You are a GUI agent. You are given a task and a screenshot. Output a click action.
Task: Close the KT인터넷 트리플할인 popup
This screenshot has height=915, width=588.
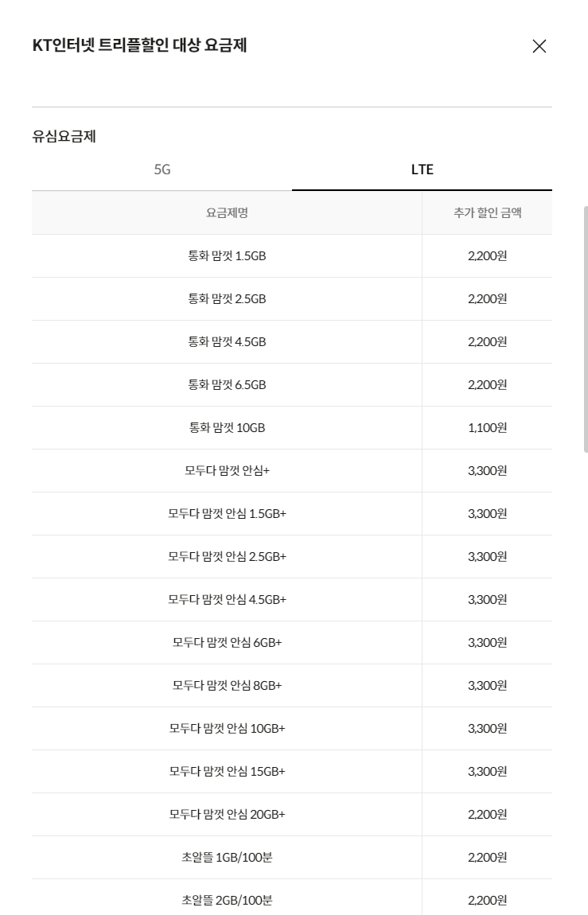click(539, 46)
